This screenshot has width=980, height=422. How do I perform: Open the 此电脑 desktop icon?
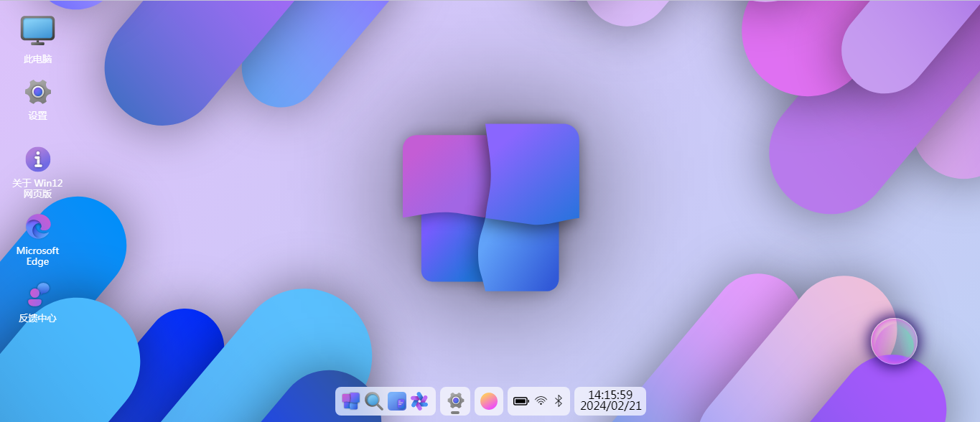37,39
